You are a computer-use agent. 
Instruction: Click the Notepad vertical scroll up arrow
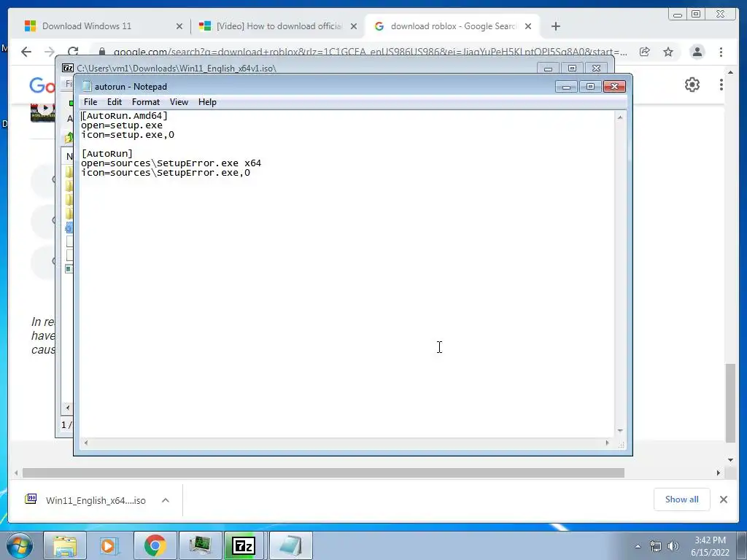coord(620,117)
